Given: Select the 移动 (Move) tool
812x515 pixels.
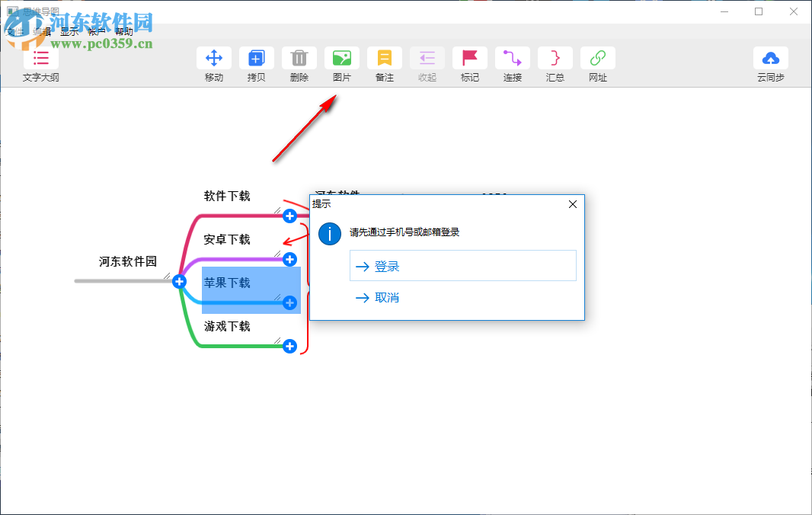Looking at the screenshot, I should click(x=214, y=57).
